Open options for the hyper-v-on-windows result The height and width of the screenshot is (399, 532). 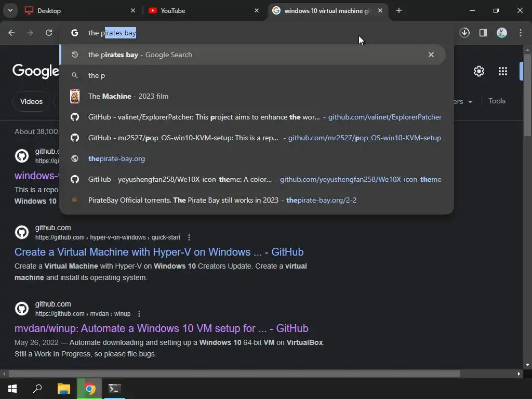189,237
